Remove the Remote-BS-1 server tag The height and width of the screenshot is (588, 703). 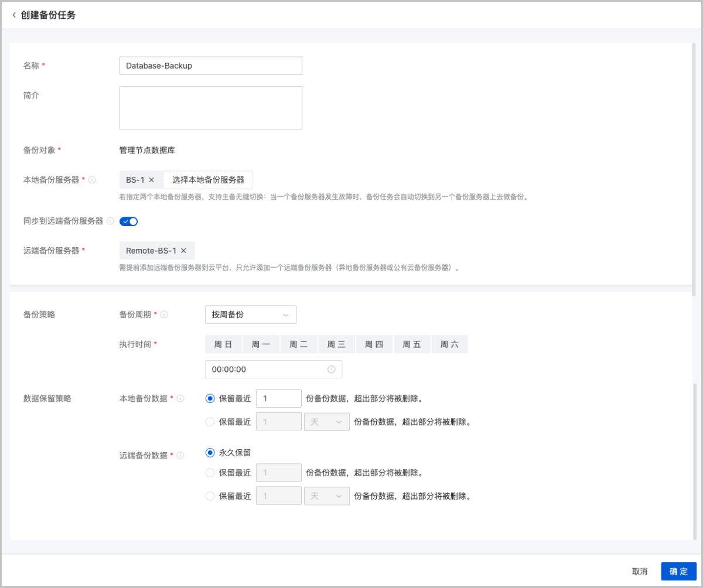183,251
